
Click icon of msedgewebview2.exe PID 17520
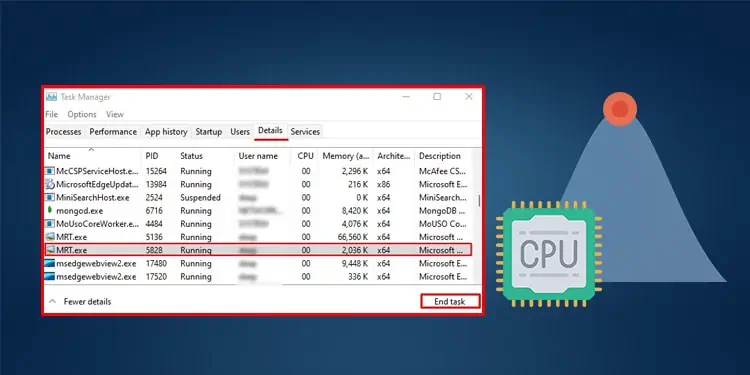50,276
